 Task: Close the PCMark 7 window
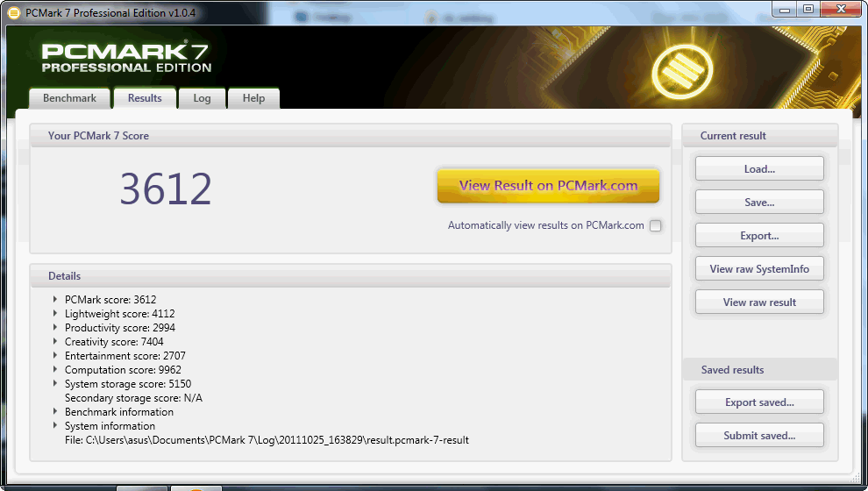(841, 9)
